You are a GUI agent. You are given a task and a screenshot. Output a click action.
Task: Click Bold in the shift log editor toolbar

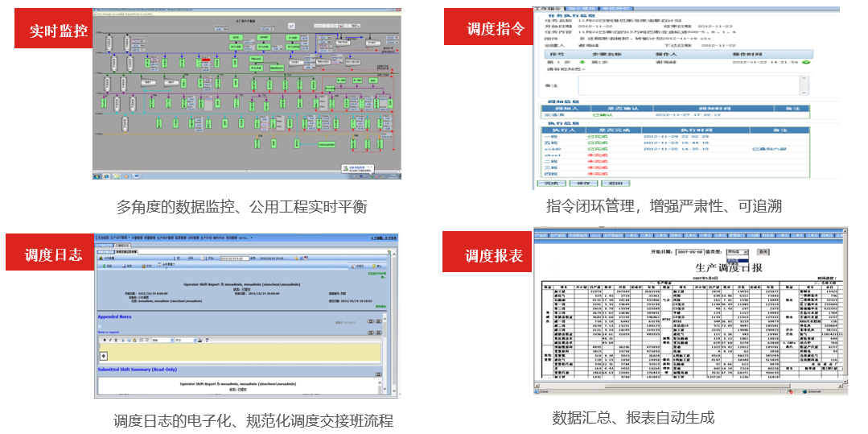point(105,340)
